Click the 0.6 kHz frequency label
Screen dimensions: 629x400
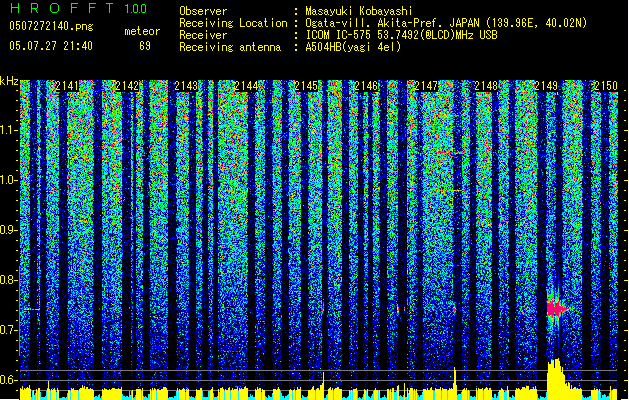[x=8, y=380]
